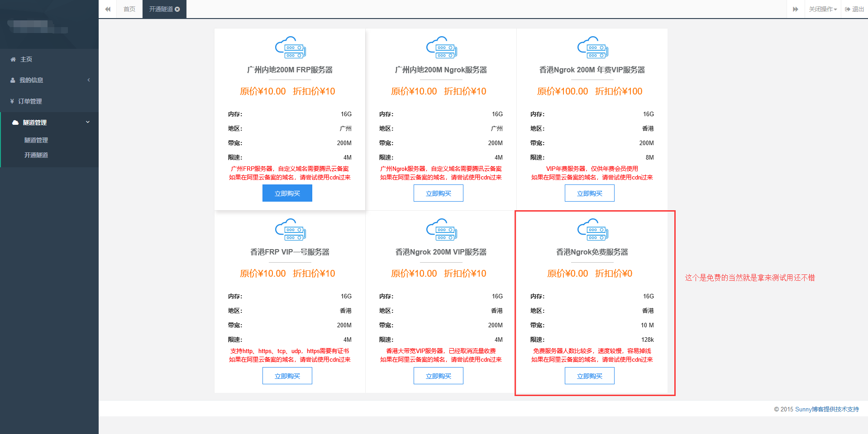Click the user icon beside 我的信息
The image size is (868, 434).
click(13, 80)
